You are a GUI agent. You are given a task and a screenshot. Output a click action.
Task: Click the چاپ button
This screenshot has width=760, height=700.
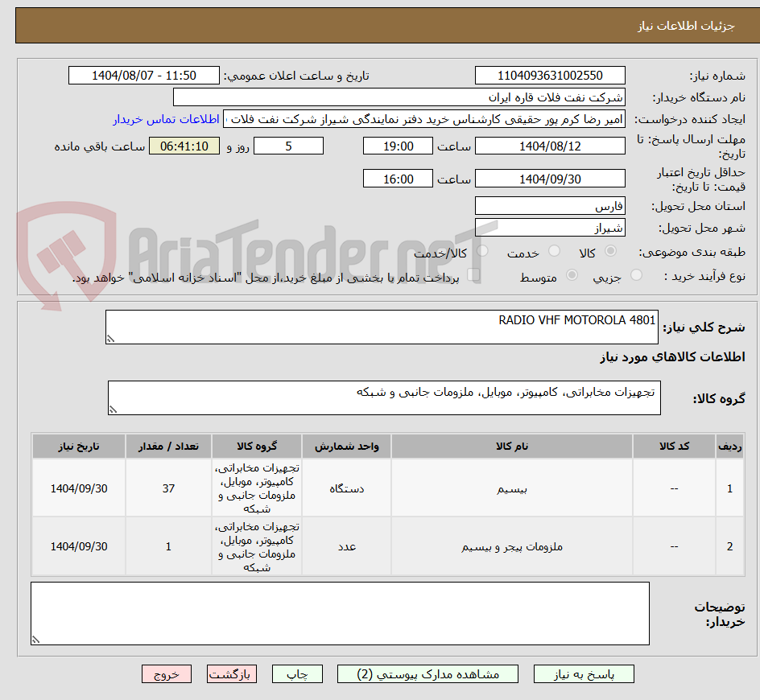[x=297, y=673]
